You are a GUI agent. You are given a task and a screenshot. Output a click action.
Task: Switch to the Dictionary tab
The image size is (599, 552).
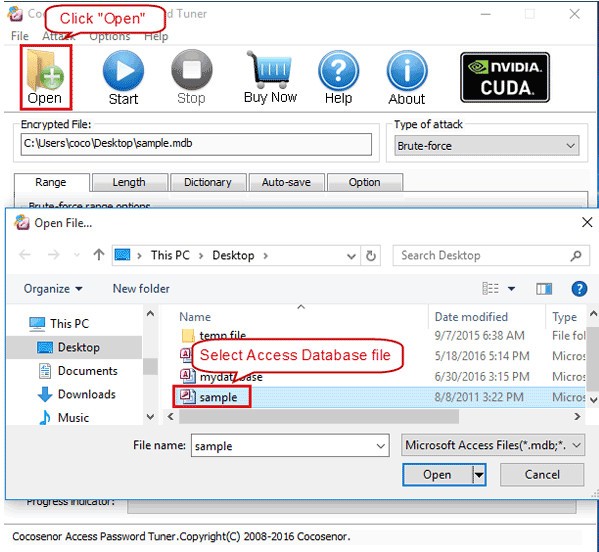[x=208, y=182]
